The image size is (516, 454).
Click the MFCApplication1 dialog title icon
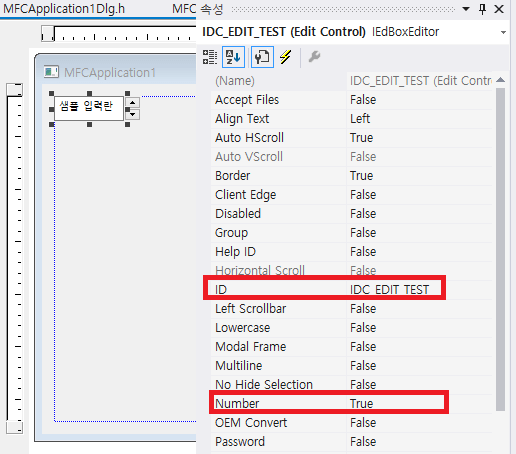click(x=51, y=72)
